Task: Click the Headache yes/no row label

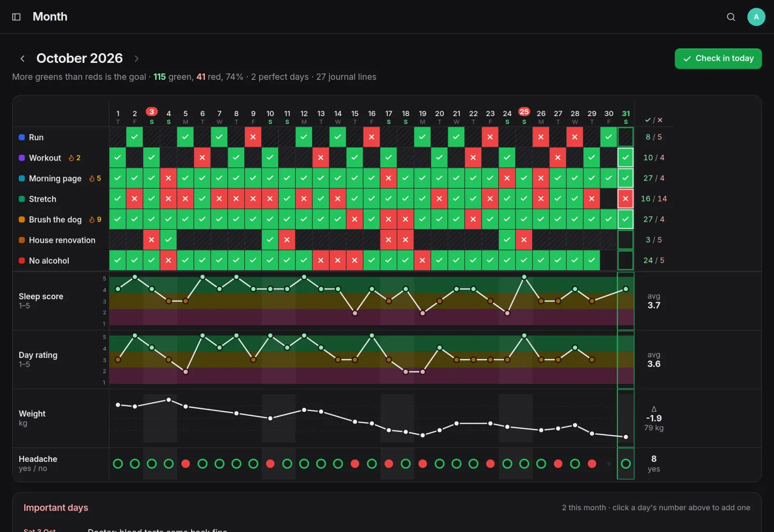Action: tap(38, 463)
